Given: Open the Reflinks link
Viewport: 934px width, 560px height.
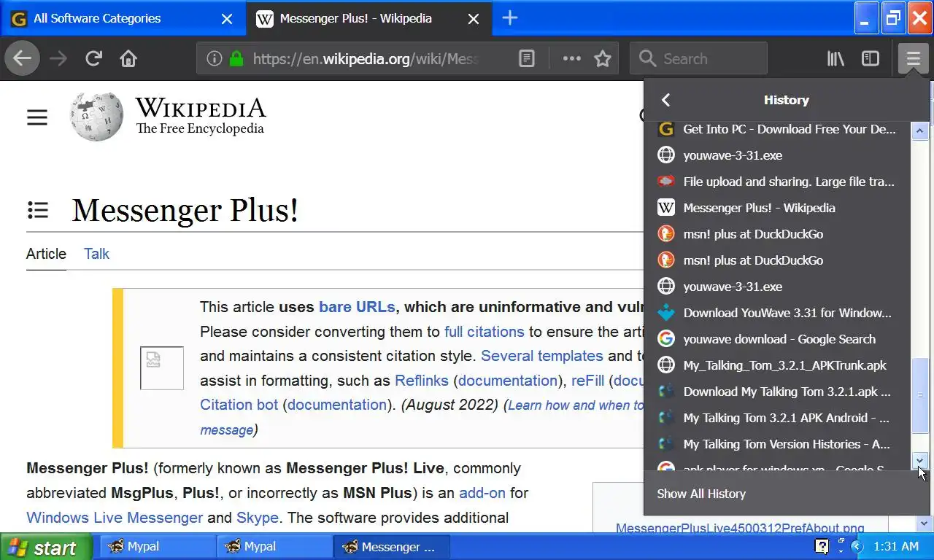Looking at the screenshot, I should click(421, 381).
